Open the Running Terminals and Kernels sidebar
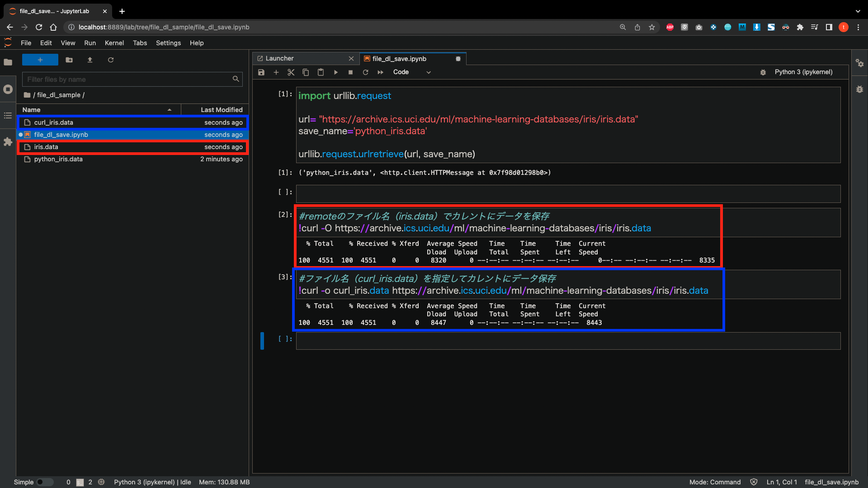This screenshot has height=488, width=868. click(8, 89)
